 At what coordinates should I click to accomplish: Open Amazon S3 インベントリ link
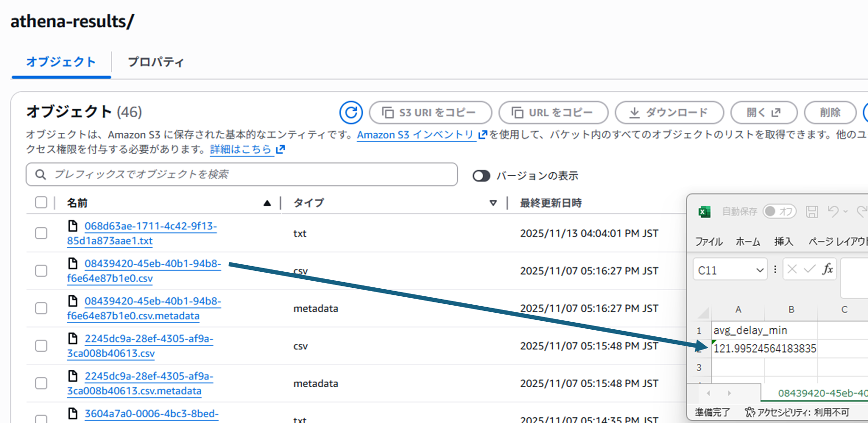(415, 135)
